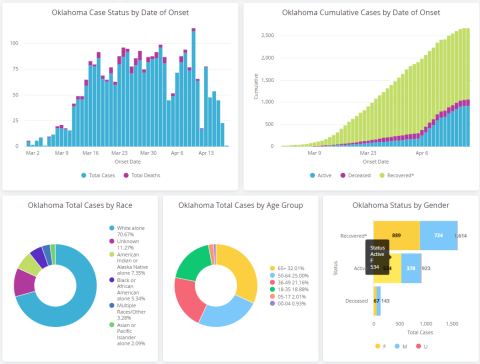480x364 pixels.
Task: Select Unknown race legend marker
Action: point(112,241)
